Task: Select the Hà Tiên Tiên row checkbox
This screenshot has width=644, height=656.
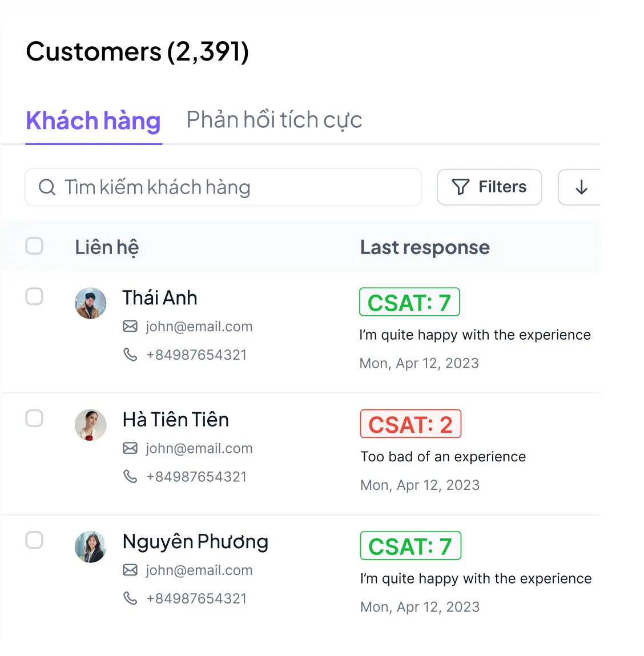Action: click(x=34, y=418)
